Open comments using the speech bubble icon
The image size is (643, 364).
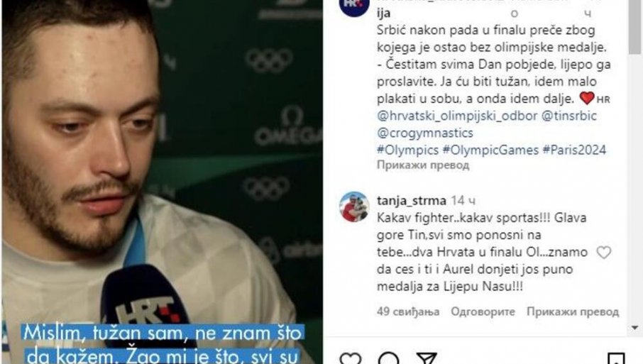pos(388,358)
